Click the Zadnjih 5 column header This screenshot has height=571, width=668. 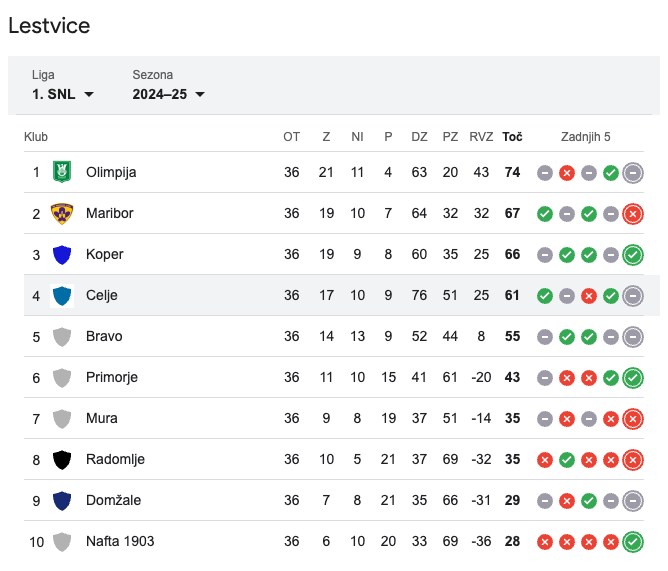click(x=585, y=137)
